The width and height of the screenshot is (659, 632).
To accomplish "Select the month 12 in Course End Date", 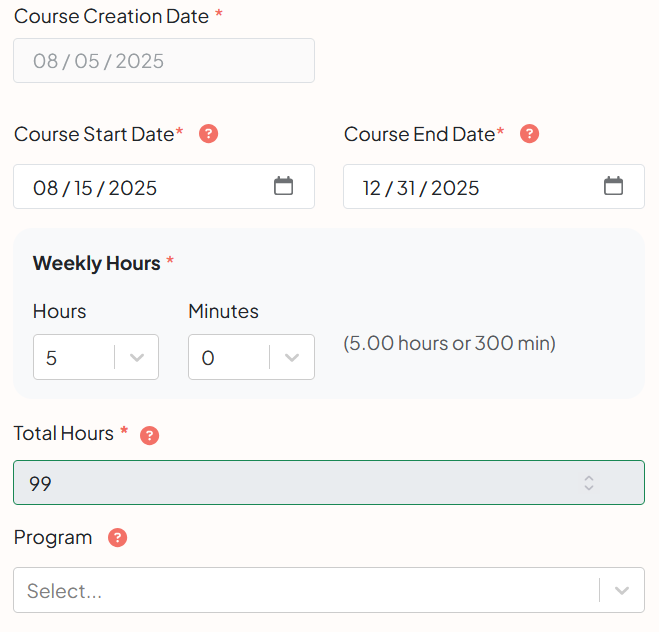I will click(x=372, y=188).
